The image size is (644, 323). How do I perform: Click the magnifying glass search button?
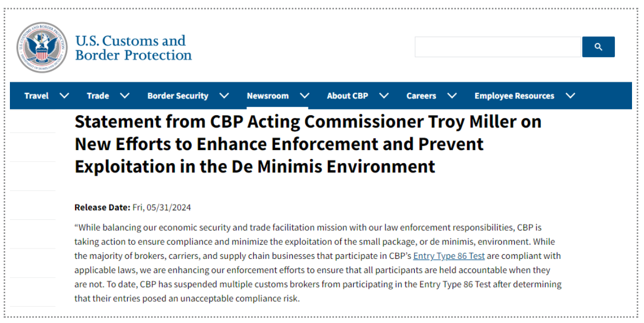point(598,47)
